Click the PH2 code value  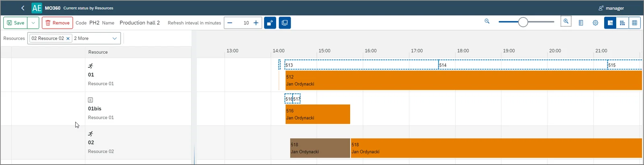point(94,23)
